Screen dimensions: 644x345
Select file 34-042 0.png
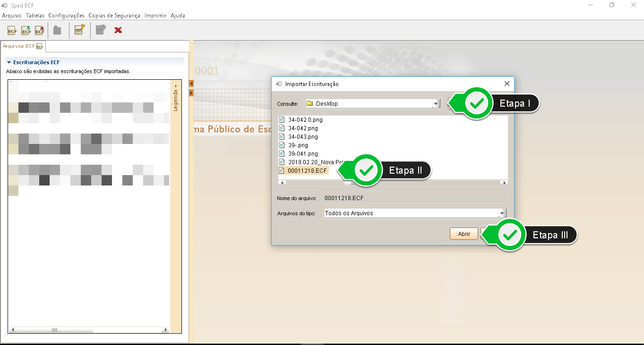coord(305,120)
